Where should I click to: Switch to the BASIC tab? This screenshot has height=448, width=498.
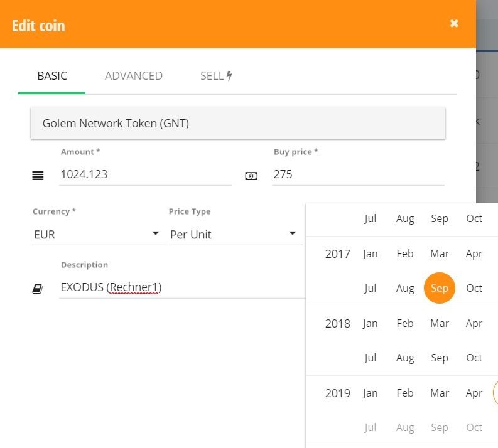[x=51, y=76]
